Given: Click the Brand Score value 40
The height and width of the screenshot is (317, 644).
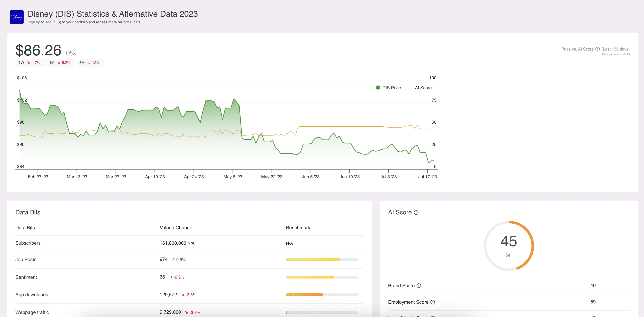Looking at the screenshot, I should 593,285.
